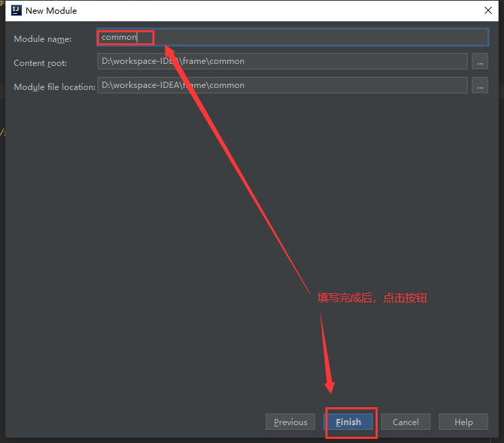Open Help for New Module
This screenshot has height=443, width=504.
tap(463, 422)
